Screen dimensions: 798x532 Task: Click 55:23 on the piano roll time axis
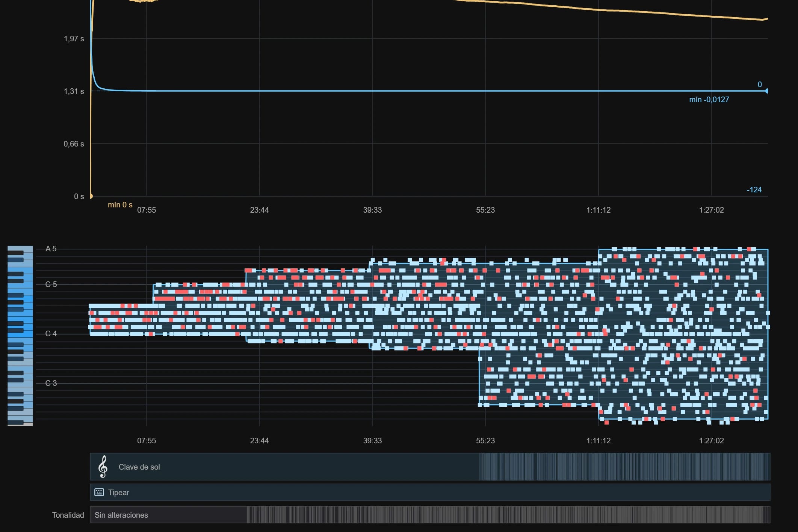[485, 440]
